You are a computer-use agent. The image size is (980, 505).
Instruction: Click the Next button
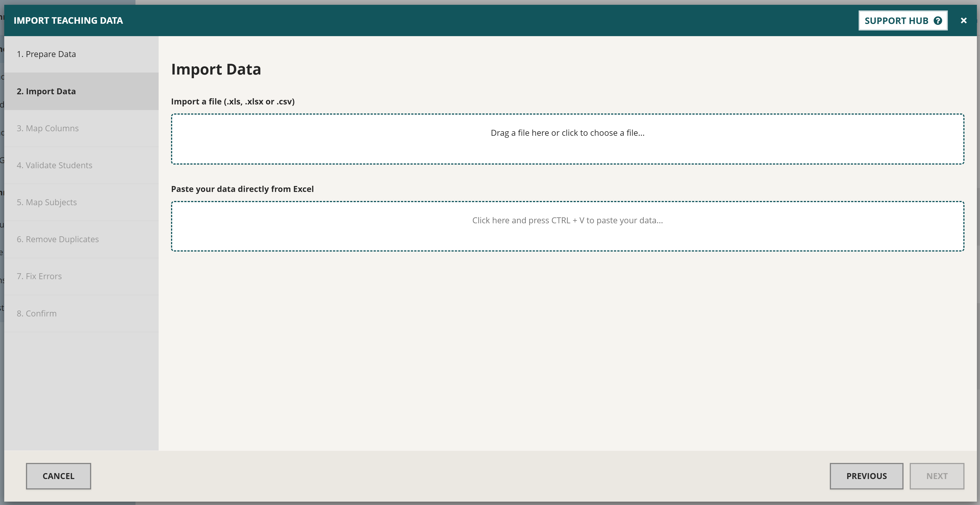pos(937,476)
